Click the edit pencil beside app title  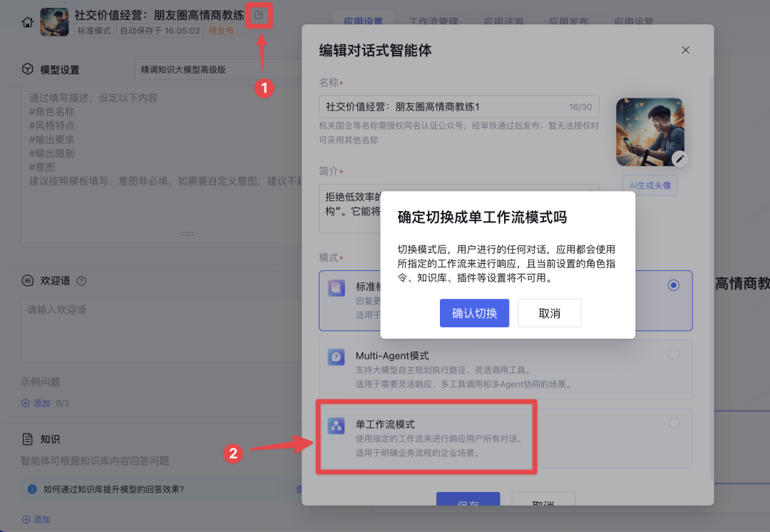pyautogui.click(x=258, y=15)
